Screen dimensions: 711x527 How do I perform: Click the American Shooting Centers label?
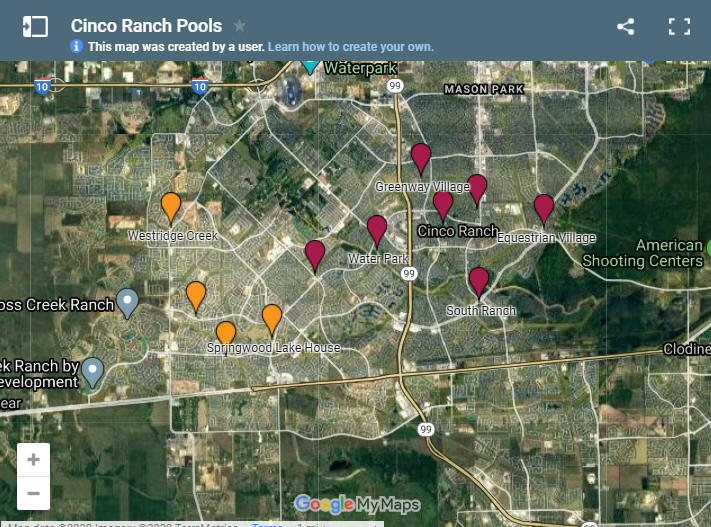click(669, 253)
